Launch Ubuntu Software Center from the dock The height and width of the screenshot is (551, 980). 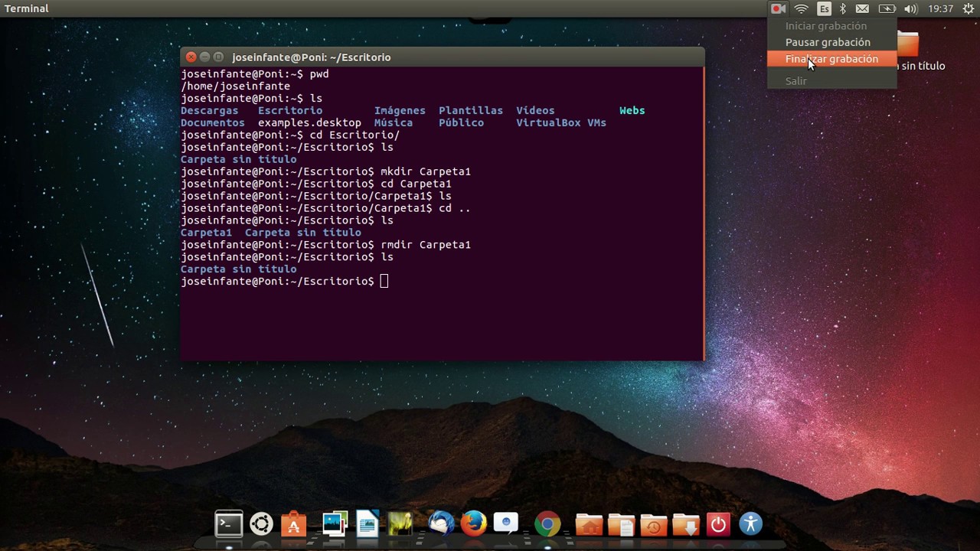[293, 524]
